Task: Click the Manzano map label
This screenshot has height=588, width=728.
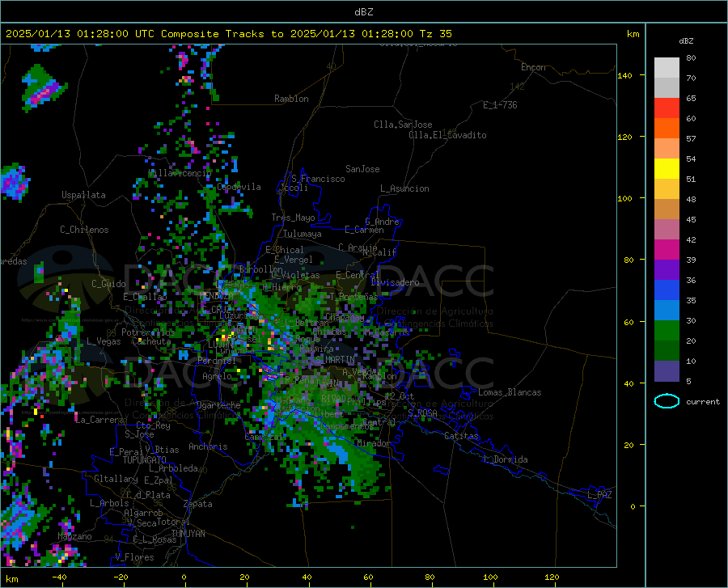Action: [74, 536]
